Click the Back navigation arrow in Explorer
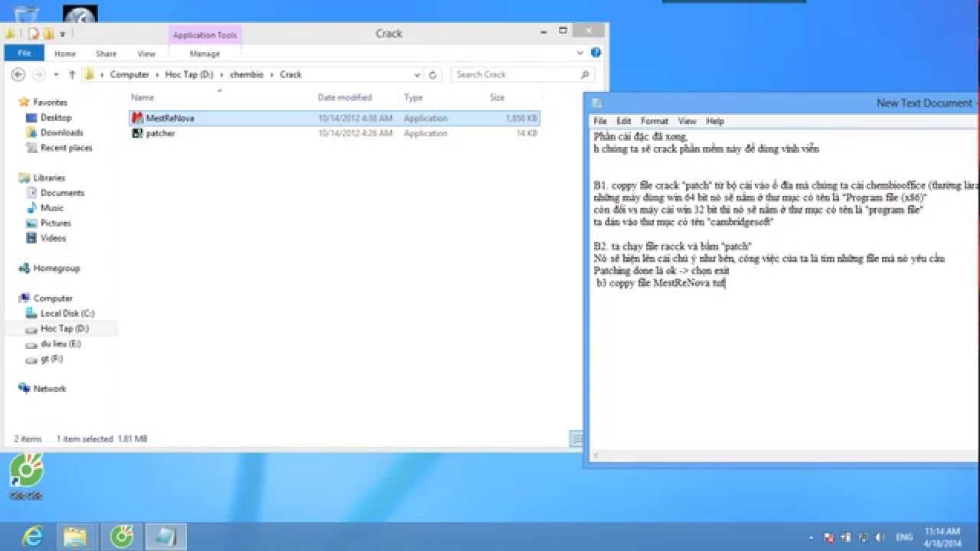This screenshot has width=980, height=551. coord(18,74)
